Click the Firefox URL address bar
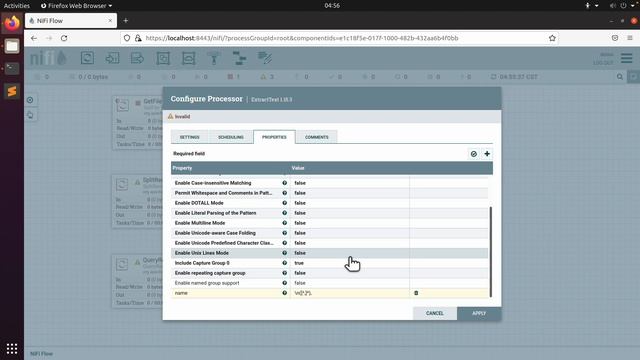640x360 pixels. [339, 38]
